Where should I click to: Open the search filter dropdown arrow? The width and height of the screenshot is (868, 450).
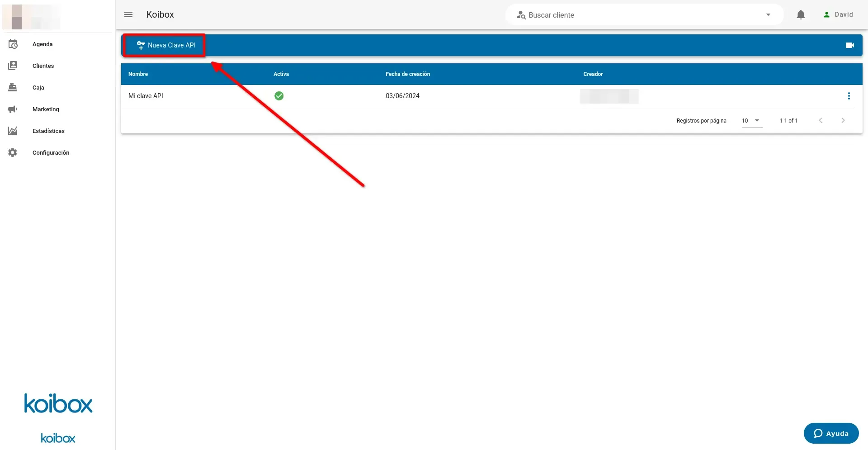click(768, 14)
